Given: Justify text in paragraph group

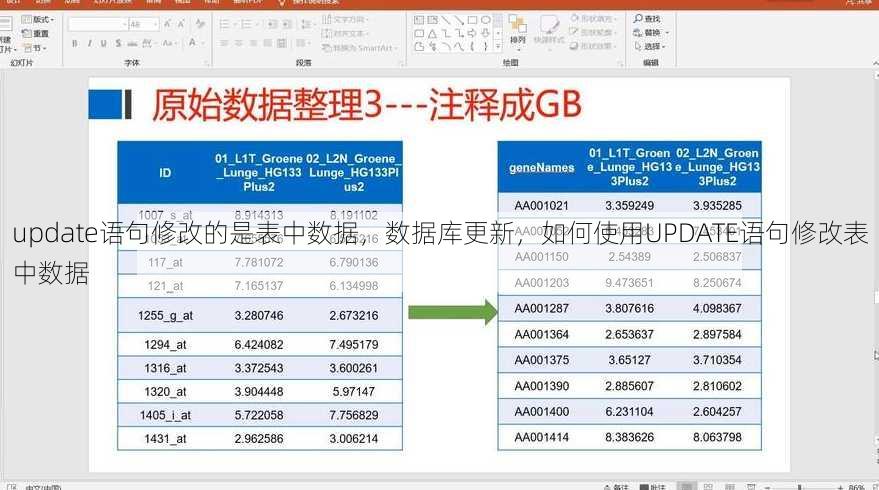Looking at the screenshot, I should pyautogui.click(x=268, y=43).
